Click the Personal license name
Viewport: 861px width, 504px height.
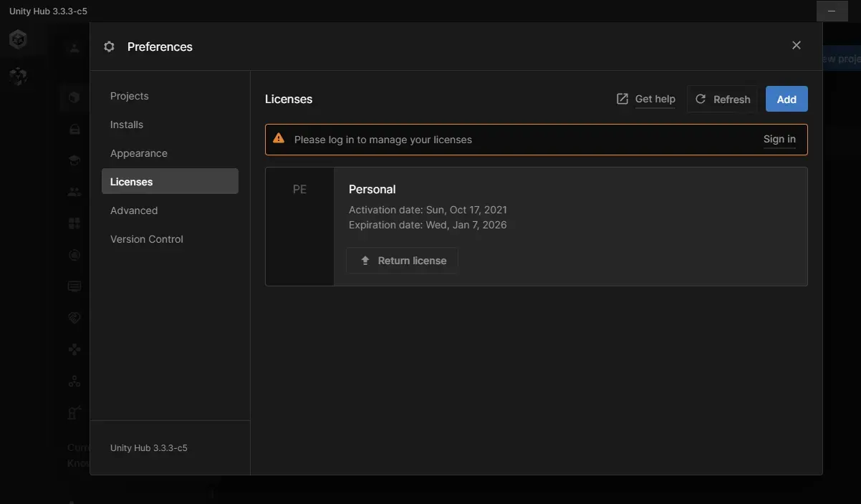point(372,189)
